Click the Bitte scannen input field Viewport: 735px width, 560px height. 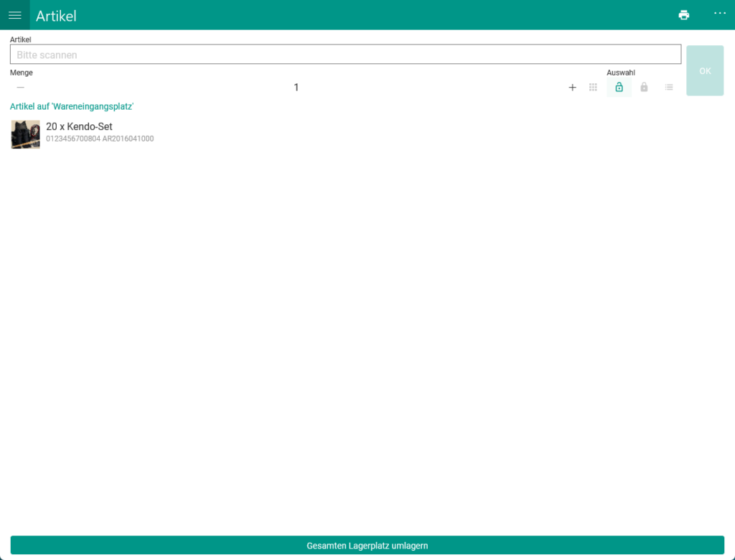[345, 54]
